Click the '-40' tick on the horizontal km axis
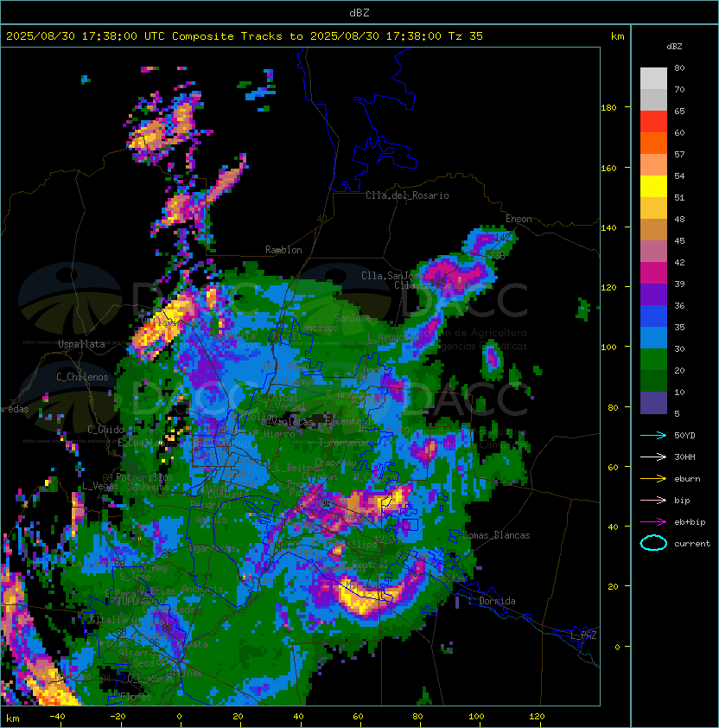 point(57,717)
